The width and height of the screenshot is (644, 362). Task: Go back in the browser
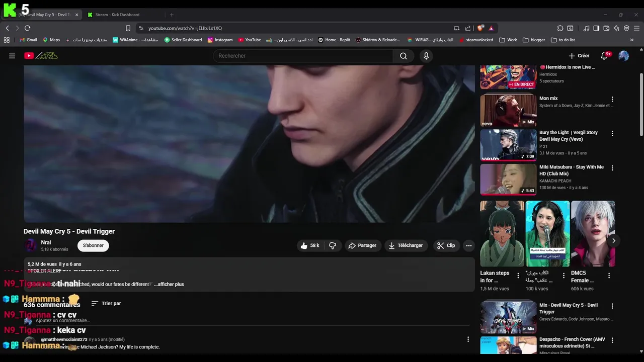pyautogui.click(x=7, y=28)
